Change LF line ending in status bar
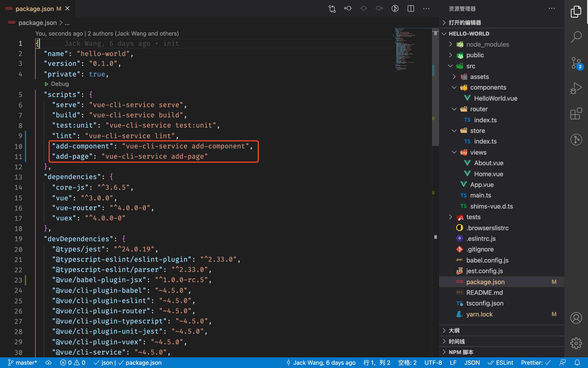 [x=453, y=363]
